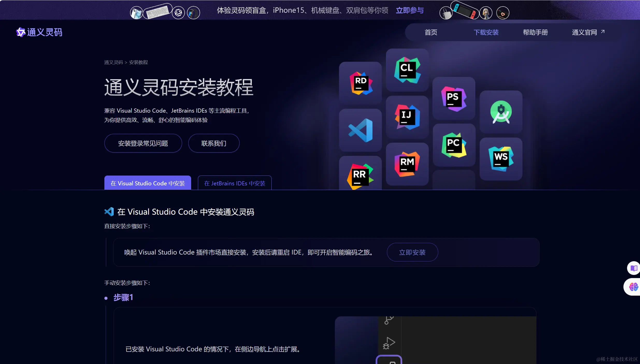Open the 通义官网 navigation link
The image size is (640, 364).
[585, 32]
